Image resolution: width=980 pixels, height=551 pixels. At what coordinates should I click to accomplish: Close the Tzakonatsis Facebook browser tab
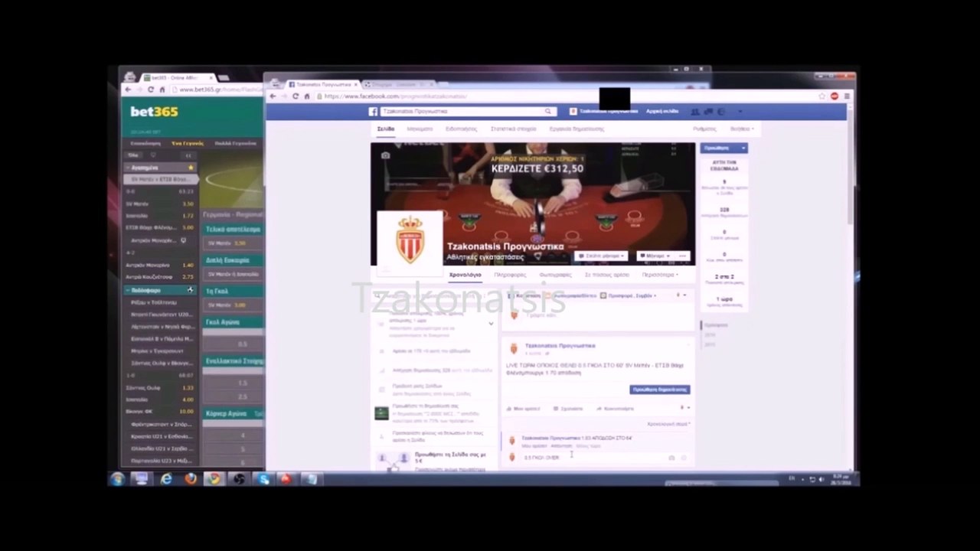tap(355, 84)
